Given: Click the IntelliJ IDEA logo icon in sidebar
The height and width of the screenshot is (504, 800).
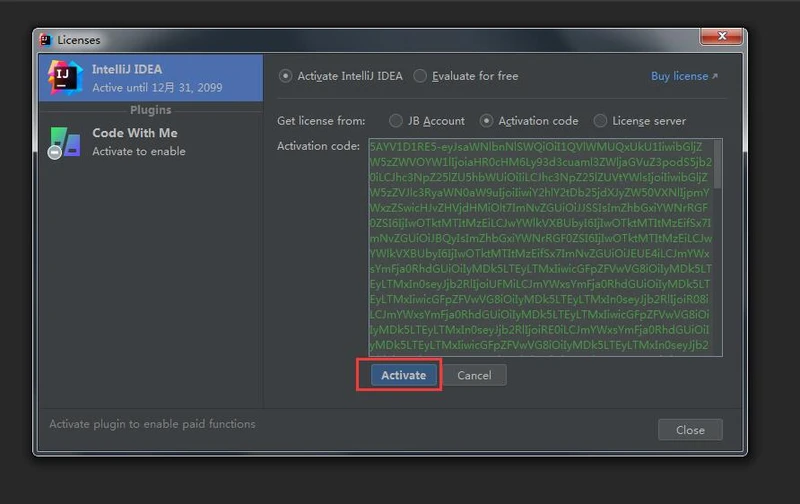Looking at the screenshot, I should tap(63, 77).
